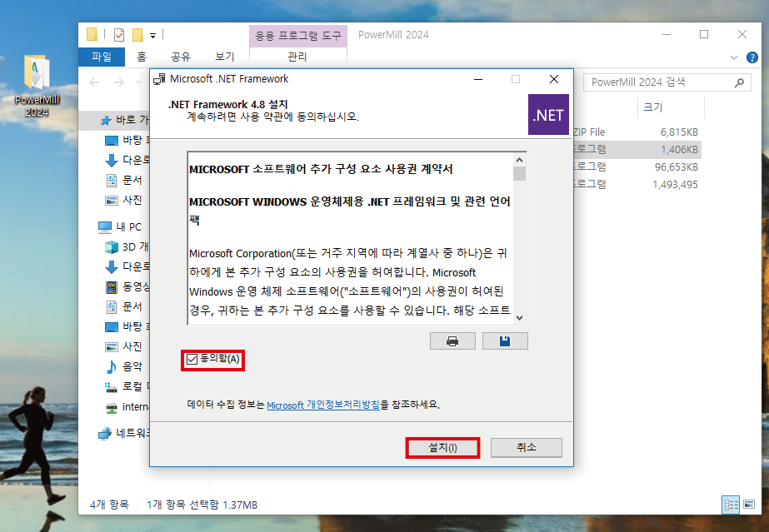Open 음악 folder under 내 PC
The width and height of the screenshot is (769, 532).
pyautogui.click(x=124, y=366)
